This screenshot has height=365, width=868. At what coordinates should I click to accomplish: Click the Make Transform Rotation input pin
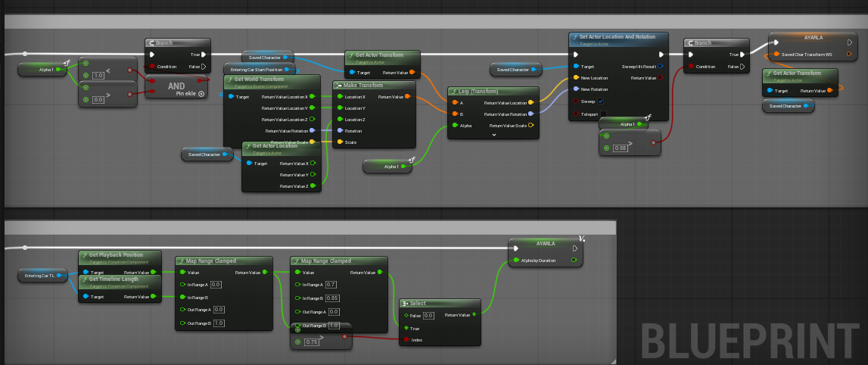(x=339, y=131)
